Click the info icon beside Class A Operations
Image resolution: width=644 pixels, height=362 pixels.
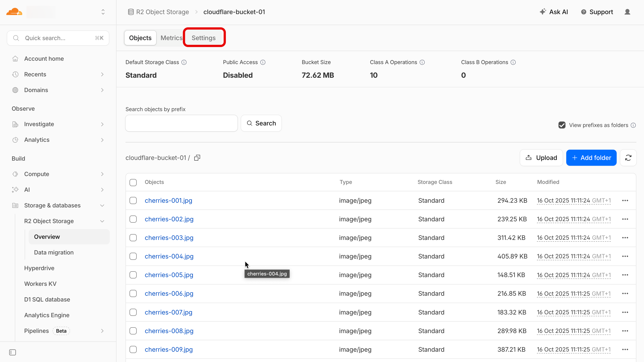pyautogui.click(x=422, y=62)
